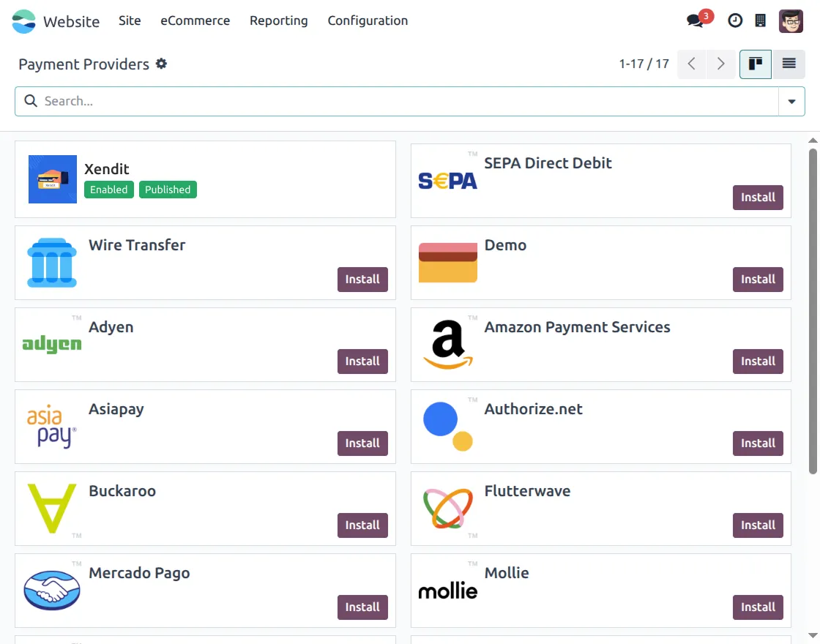Install the Adyen payment provider
Screen dimensions: 820x644
[x=362, y=361]
